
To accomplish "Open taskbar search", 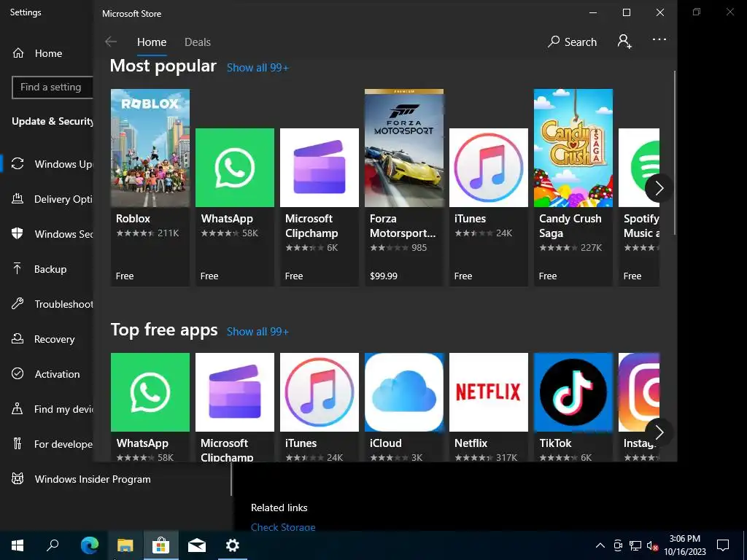I will coord(53,545).
